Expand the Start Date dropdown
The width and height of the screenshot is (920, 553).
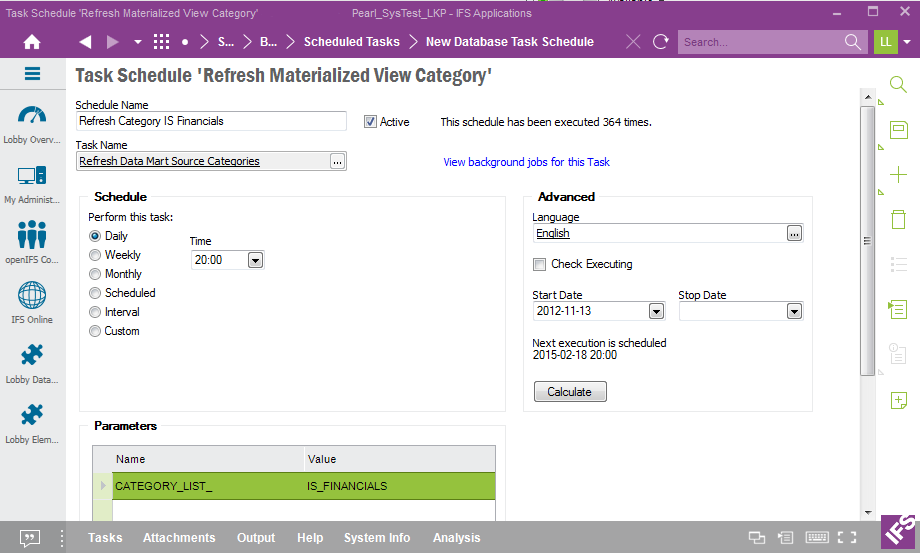click(x=656, y=312)
